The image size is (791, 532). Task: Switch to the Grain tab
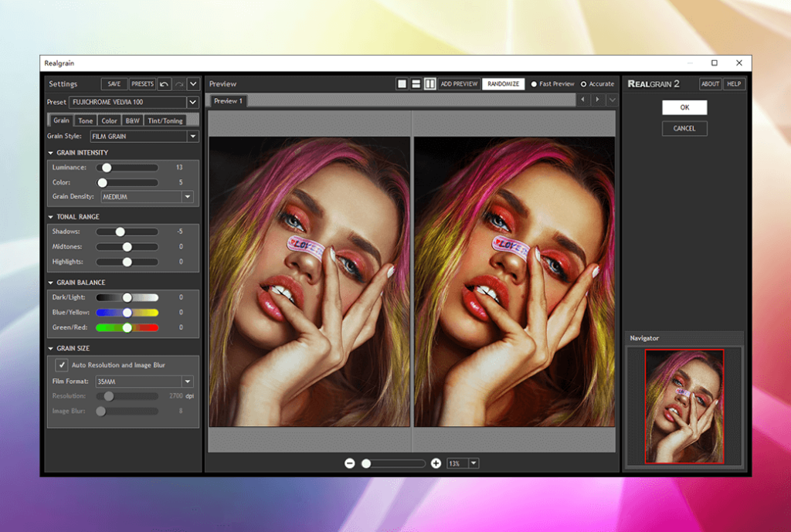coord(62,120)
